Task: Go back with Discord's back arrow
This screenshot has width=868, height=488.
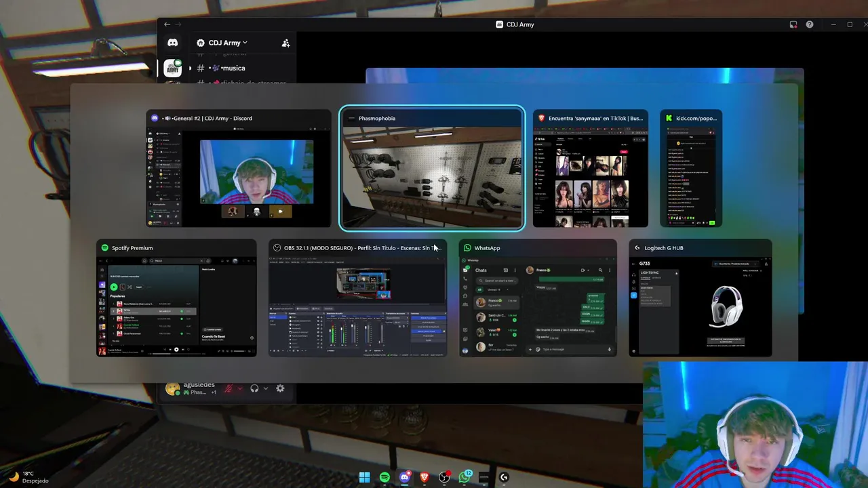Action: (x=167, y=24)
